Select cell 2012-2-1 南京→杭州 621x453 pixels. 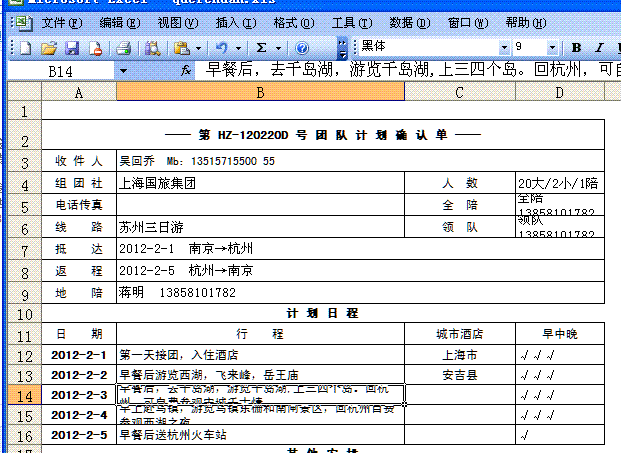(x=360, y=249)
